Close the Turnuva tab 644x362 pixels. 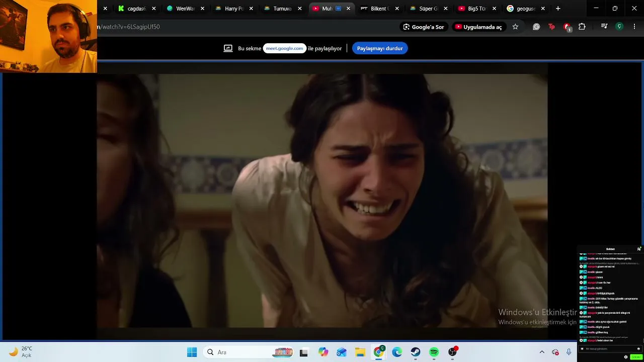click(299, 9)
